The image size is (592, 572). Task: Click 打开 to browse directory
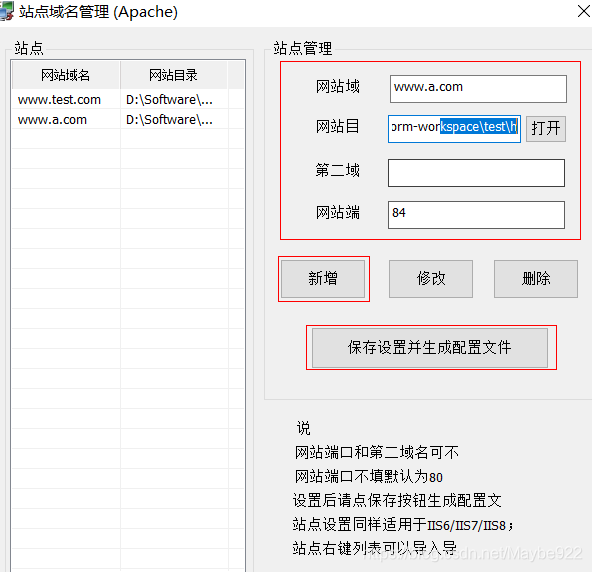point(546,129)
